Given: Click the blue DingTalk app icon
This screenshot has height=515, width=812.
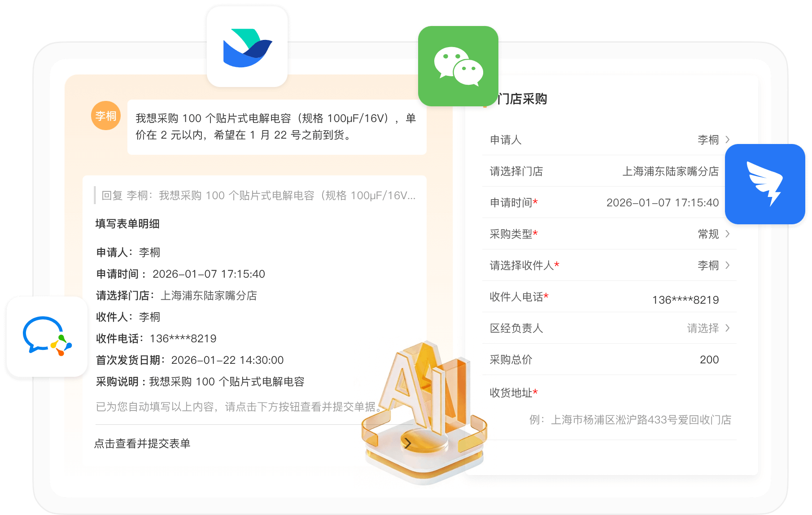Looking at the screenshot, I should [765, 184].
